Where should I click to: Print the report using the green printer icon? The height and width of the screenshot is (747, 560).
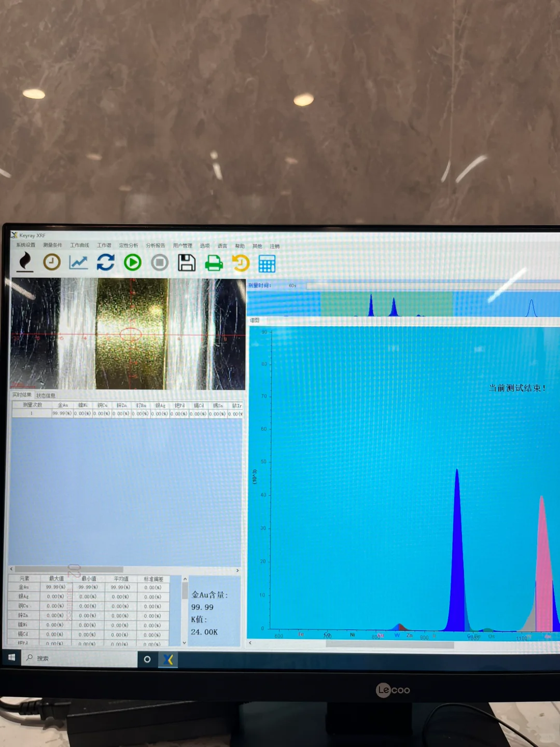(x=214, y=264)
